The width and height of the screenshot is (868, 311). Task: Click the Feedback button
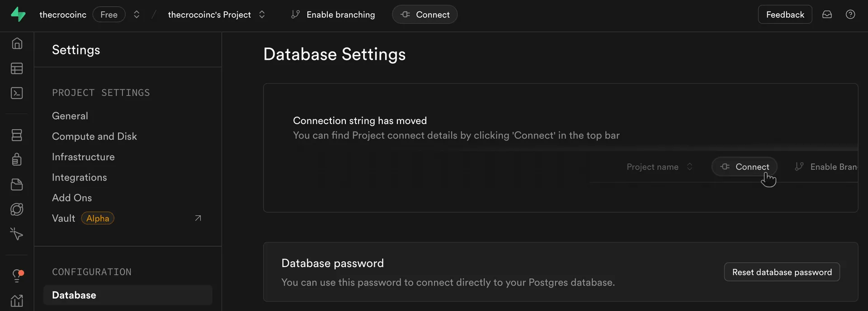785,14
